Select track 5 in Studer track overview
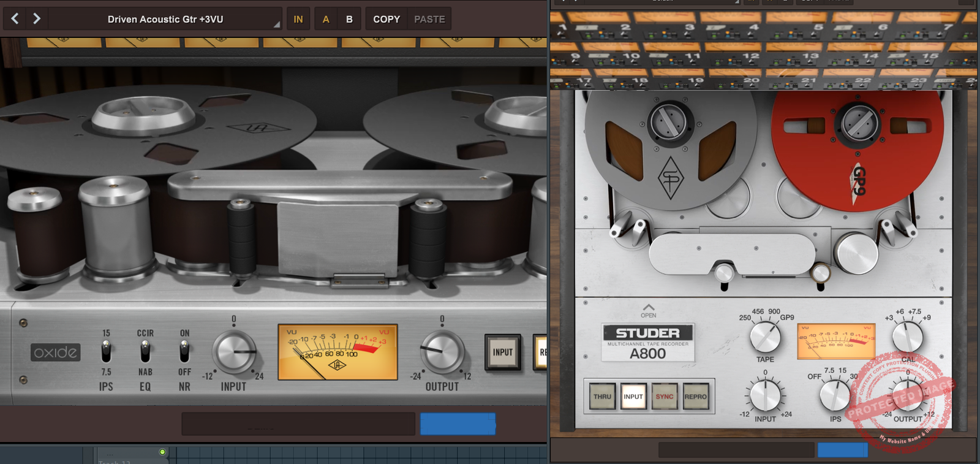Screen dimensions: 980x464 (818, 27)
